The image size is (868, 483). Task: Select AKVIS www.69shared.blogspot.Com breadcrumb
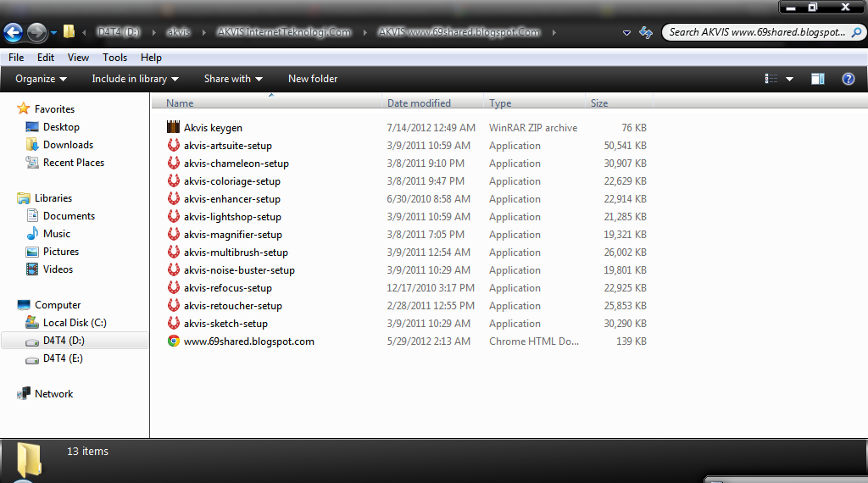pos(459,32)
